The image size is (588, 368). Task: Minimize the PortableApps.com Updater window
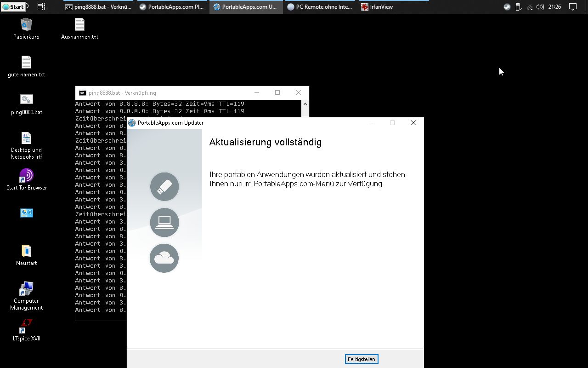372,123
